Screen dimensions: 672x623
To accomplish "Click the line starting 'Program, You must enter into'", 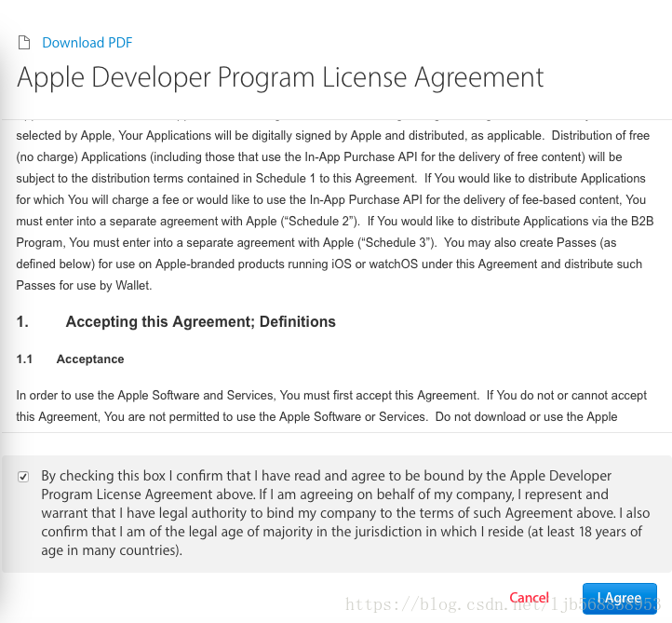I will click(316, 243).
